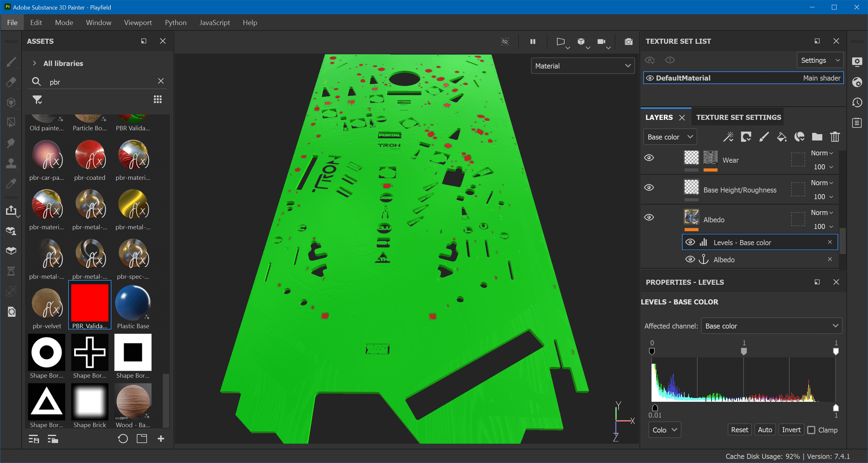Add a mask using the mask icon
This screenshot has height=463, width=868.
746,137
